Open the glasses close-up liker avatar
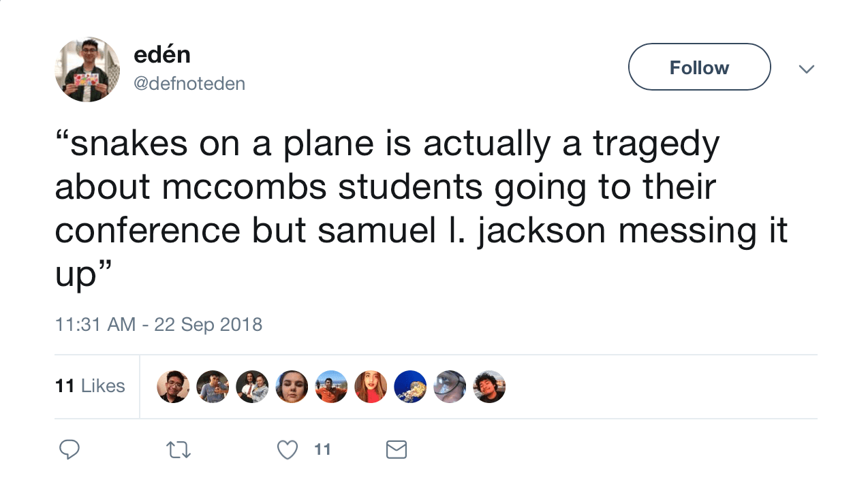Image resolution: width=868 pixels, height=497 pixels. click(x=450, y=387)
